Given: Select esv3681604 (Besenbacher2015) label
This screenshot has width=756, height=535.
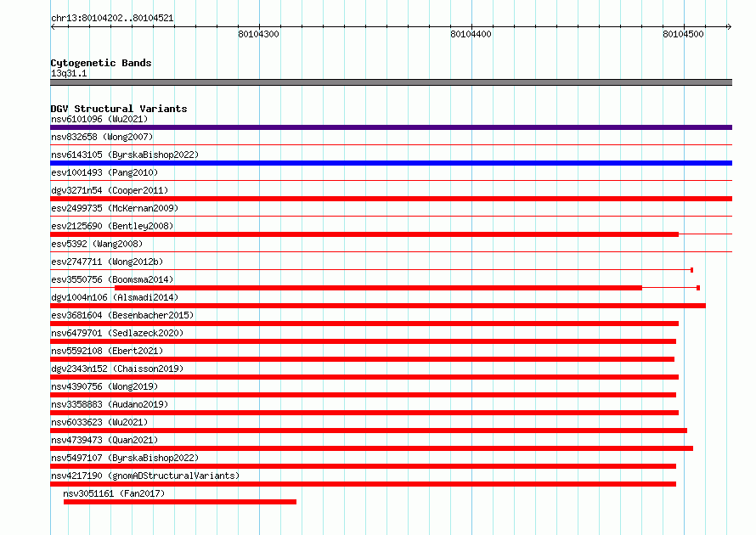Looking at the screenshot, I should coord(122,315).
